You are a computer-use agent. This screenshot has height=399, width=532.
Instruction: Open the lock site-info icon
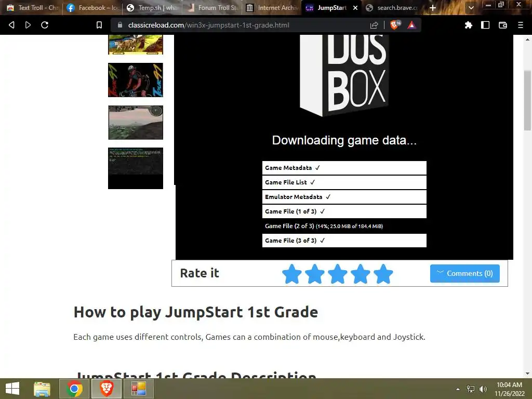click(x=120, y=25)
